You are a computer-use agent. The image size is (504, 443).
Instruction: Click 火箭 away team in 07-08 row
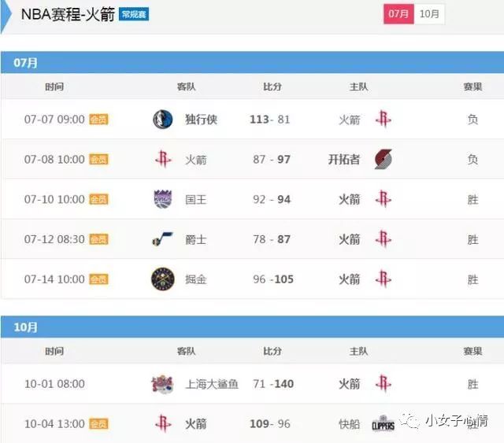click(x=196, y=160)
